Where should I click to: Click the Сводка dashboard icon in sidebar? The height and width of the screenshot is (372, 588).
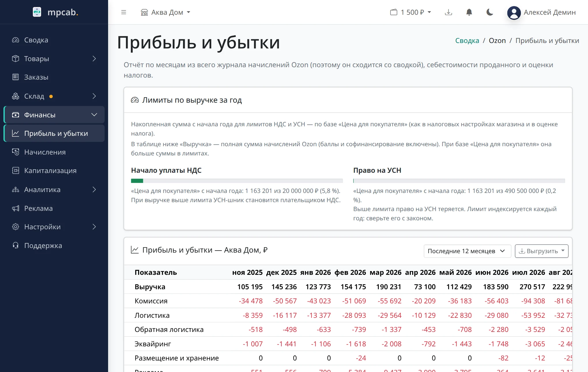tap(16, 40)
